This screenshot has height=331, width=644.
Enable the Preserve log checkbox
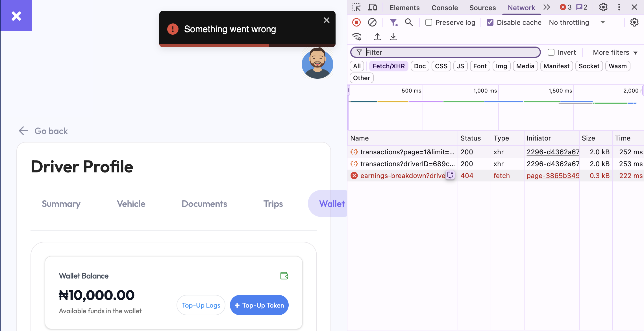tap(429, 22)
